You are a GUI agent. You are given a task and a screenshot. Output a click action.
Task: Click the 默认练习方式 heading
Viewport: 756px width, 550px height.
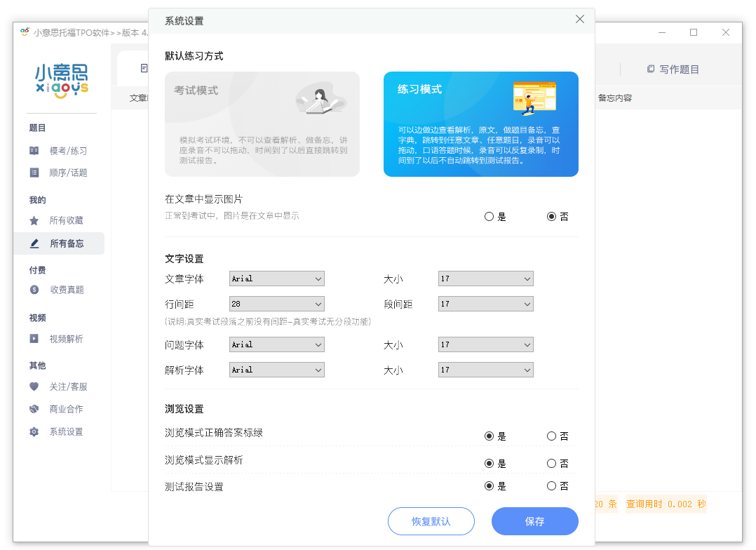194,56
